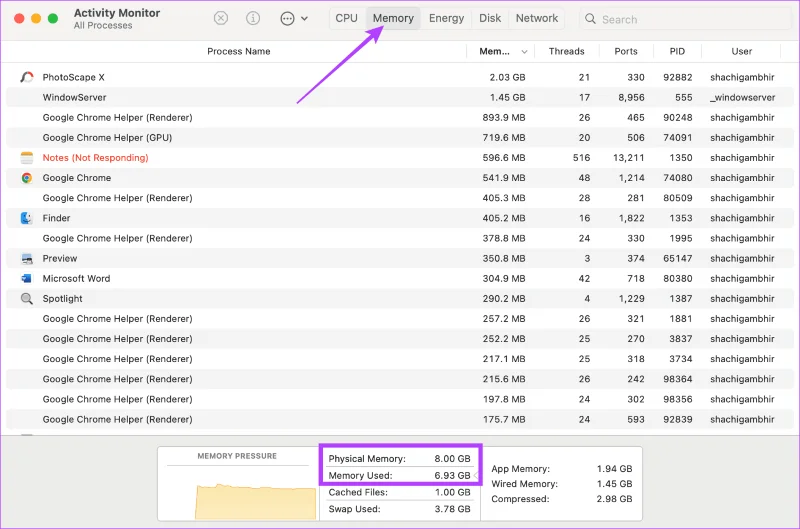This screenshot has width=800, height=529.
Task: Select Chrome Helper with PID 98364
Action: click(x=400, y=379)
